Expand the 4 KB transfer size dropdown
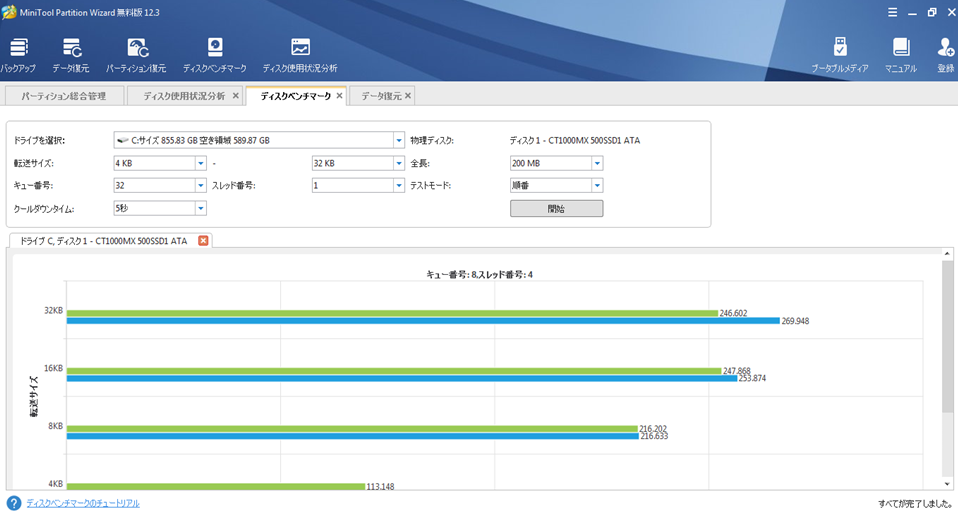The image size is (958, 519). [x=200, y=163]
